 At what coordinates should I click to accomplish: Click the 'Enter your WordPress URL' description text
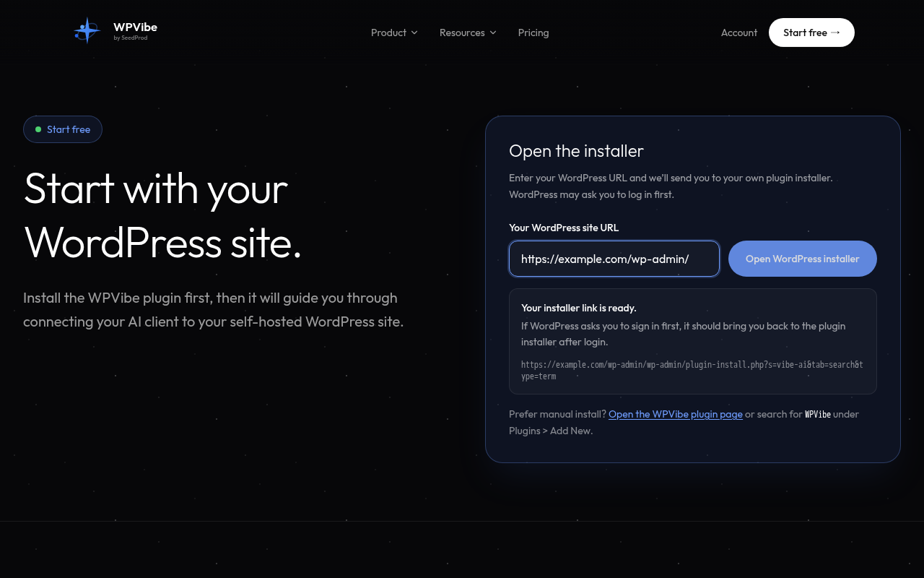671,186
